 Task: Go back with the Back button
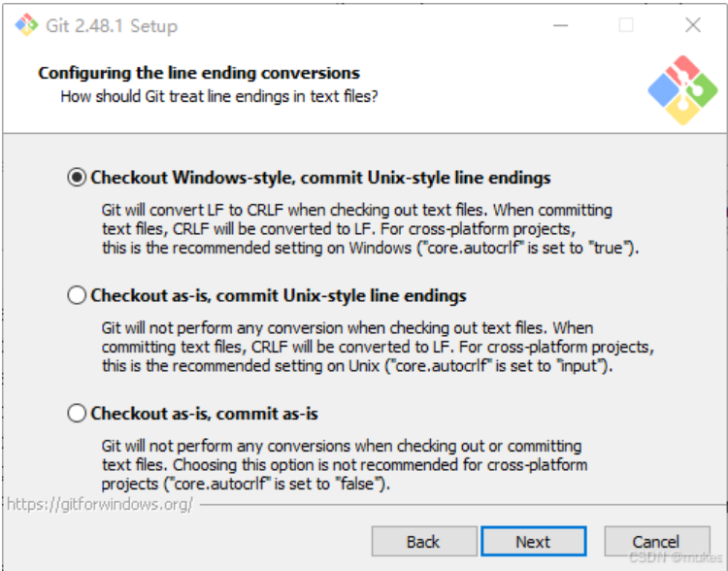[x=423, y=542]
